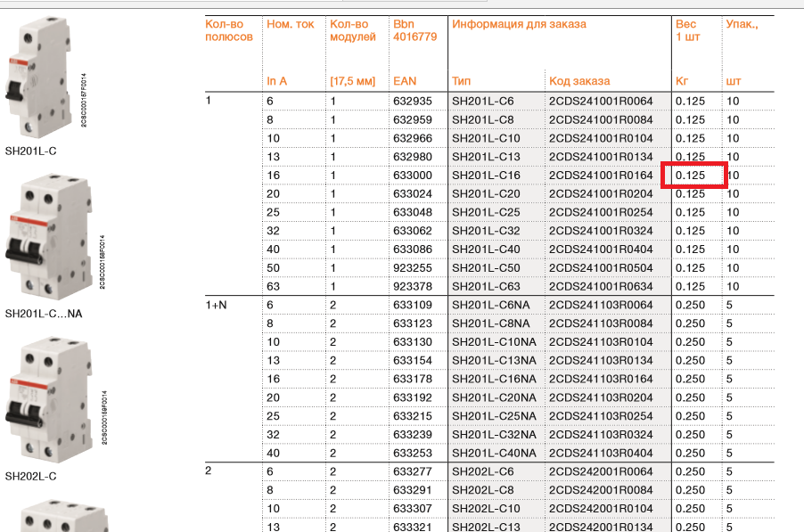This screenshot has height=532, width=804.
Task: Select EAN value 923255
Action: 413,268
